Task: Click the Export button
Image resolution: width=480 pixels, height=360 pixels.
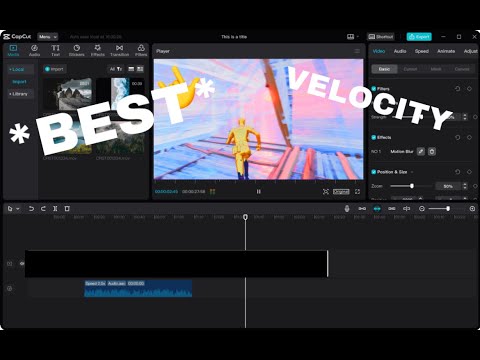Action: click(x=419, y=37)
